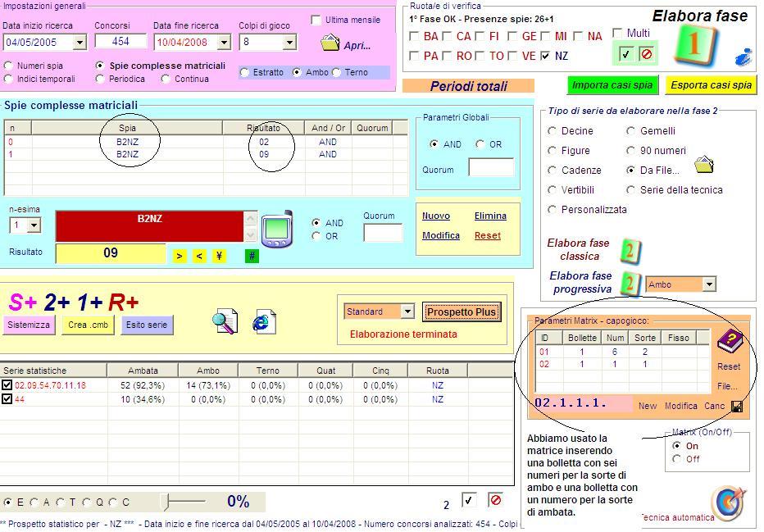Viewport: 764px width, 532px height.
Task: Click the Prospetto Plus button
Action: [462, 312]
